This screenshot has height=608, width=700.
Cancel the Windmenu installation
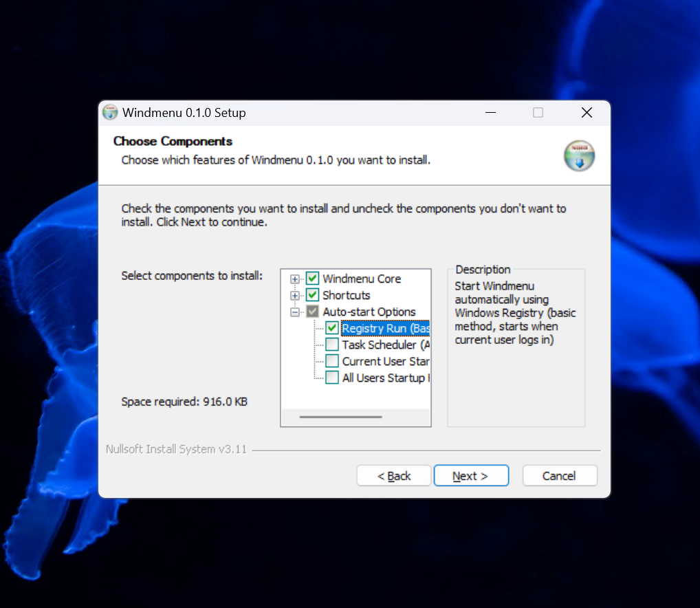559,475
